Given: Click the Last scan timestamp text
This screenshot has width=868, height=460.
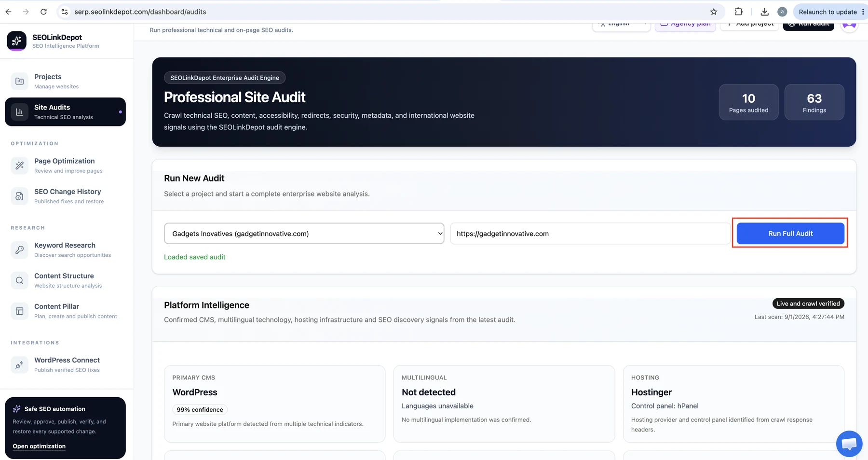Looking at the screenshot, I should tap(799, 317).
